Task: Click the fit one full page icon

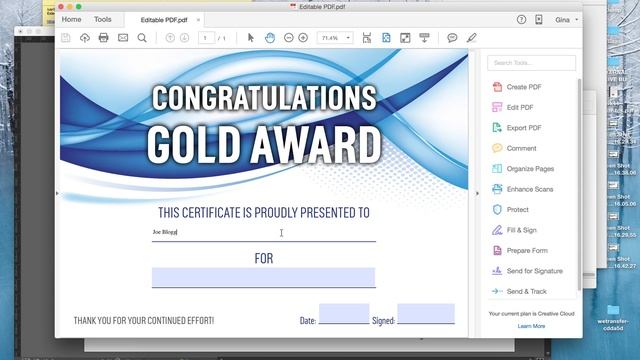Action: 386,38
